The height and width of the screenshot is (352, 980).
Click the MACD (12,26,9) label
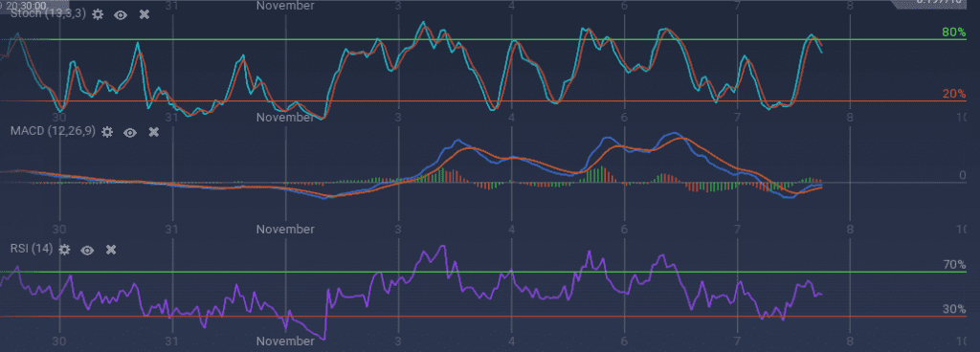(53, 131)
